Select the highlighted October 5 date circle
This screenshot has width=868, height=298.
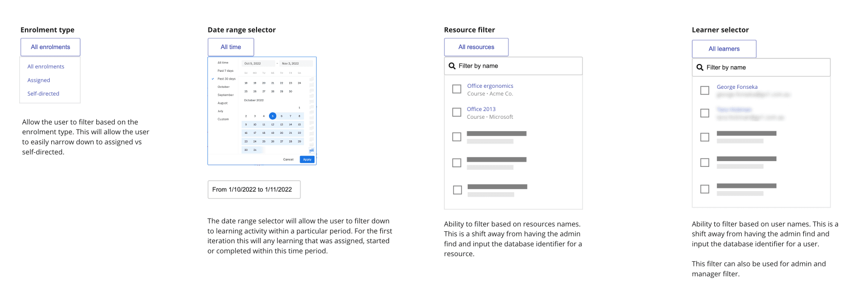(x=273, y=116)
